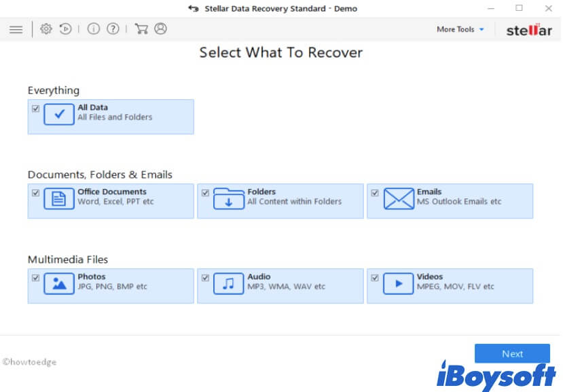Click the Stellar logo
The height and width of the screenshot is (392, 563).
click(x=529, y=30)
